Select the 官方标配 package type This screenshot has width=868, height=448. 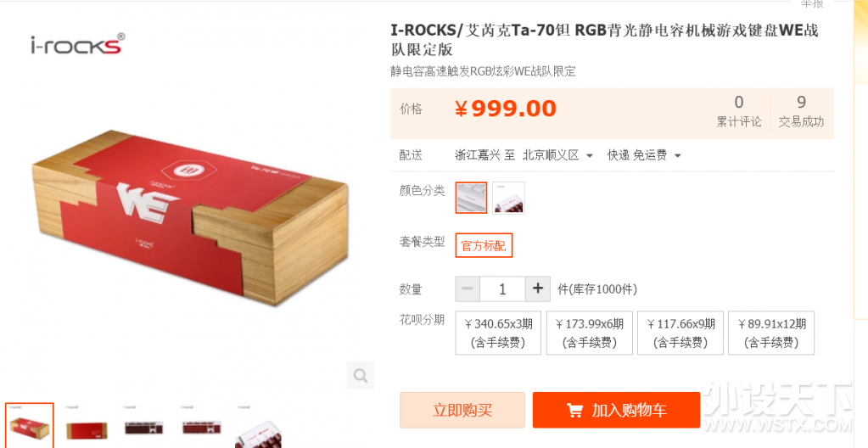[x=484, y=246]
